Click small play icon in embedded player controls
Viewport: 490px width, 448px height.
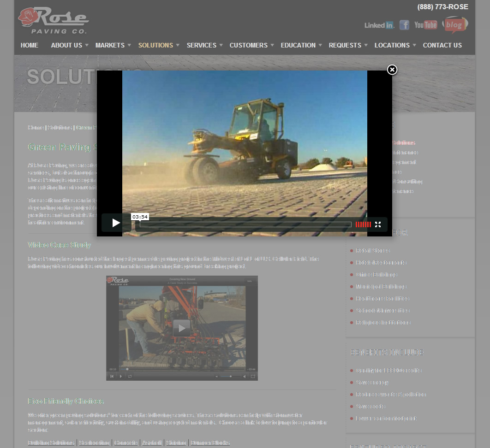(x=120, y=376)
